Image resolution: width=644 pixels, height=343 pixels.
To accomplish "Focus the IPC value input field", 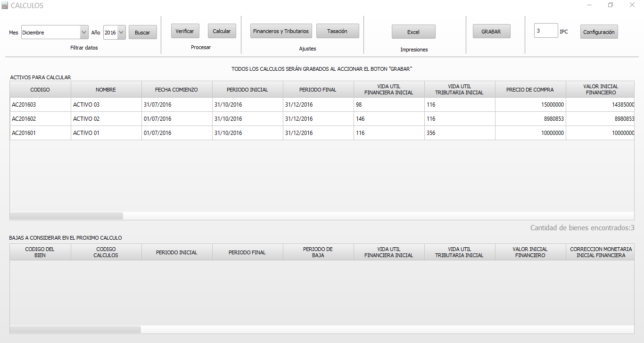I will click(x=545, y=31).
